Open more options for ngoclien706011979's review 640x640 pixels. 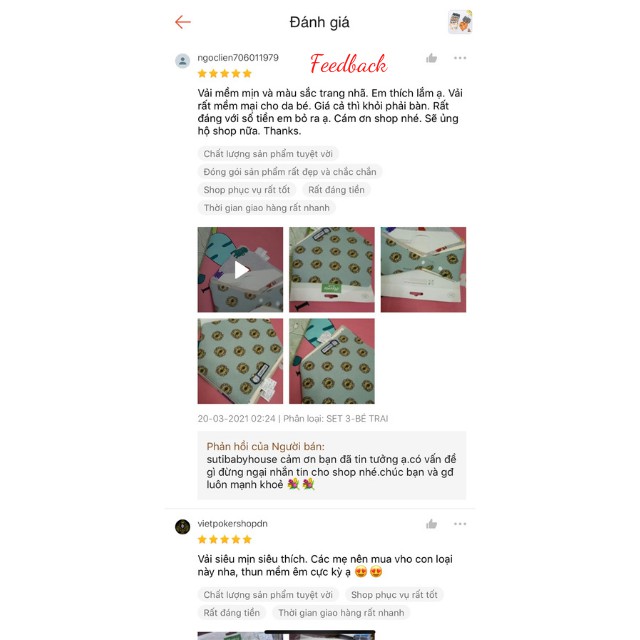coord(460,58)
